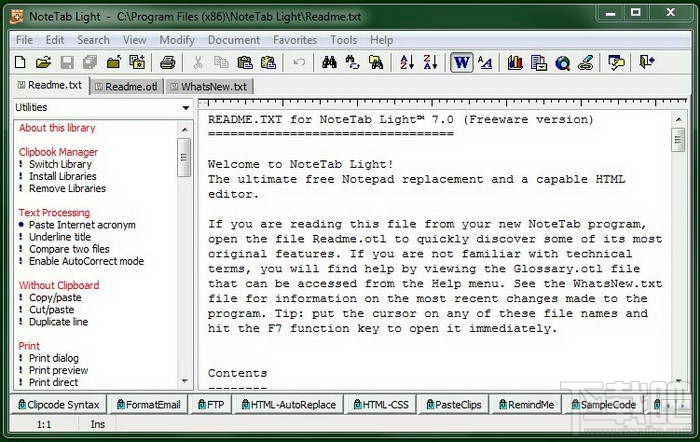
Task: Select Enable AutoCorrect mode clip
Action: pyautogui.click(x=87, y=261)
